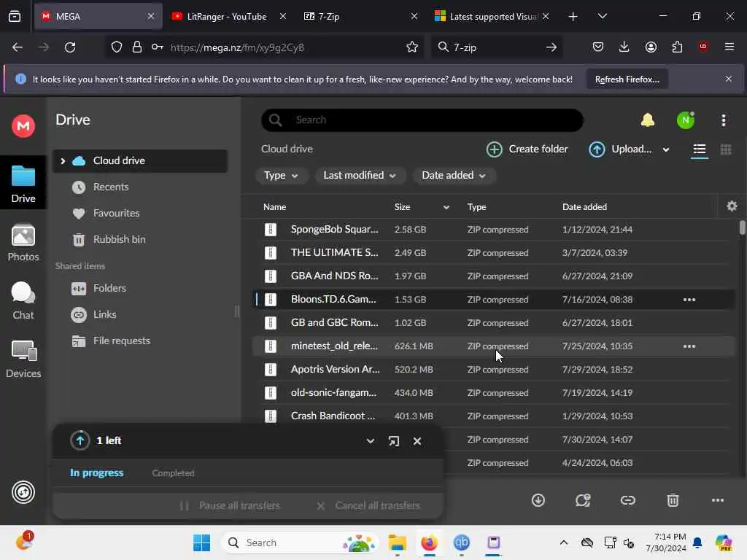The image size is (747, 560).
Task: Click the Create folder button
Action: click(x=527, y=149)
